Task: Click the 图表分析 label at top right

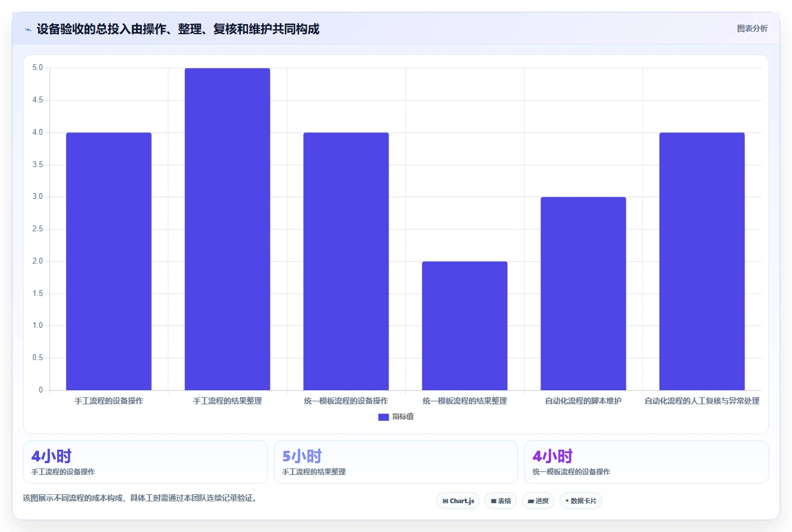Action: tap(752, 28)
